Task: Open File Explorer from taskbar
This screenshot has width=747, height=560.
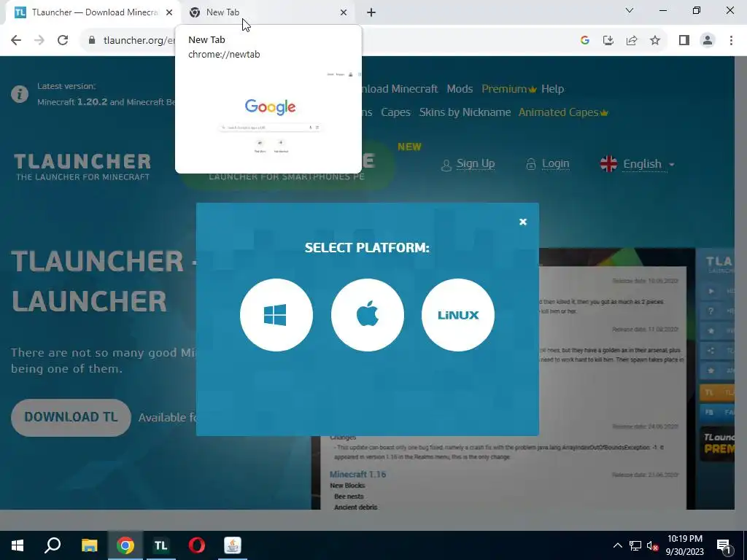Action: pos(89,545)
